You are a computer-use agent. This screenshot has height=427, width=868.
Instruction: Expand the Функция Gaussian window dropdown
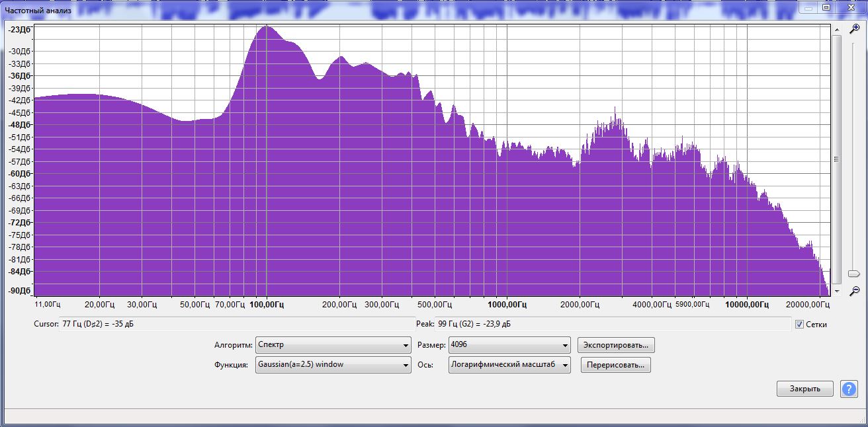click(x=333, y=365)
